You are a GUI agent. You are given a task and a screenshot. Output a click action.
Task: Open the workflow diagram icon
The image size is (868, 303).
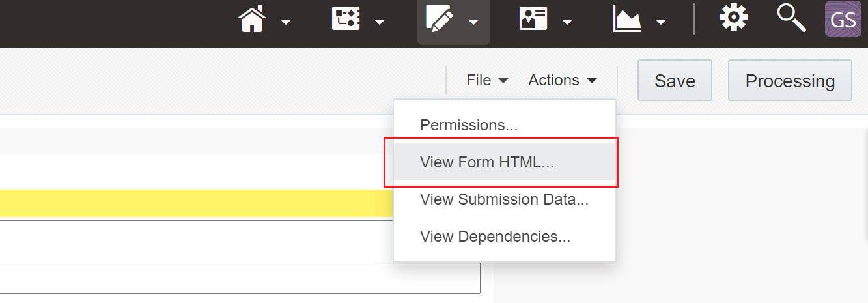click(346, 18)
